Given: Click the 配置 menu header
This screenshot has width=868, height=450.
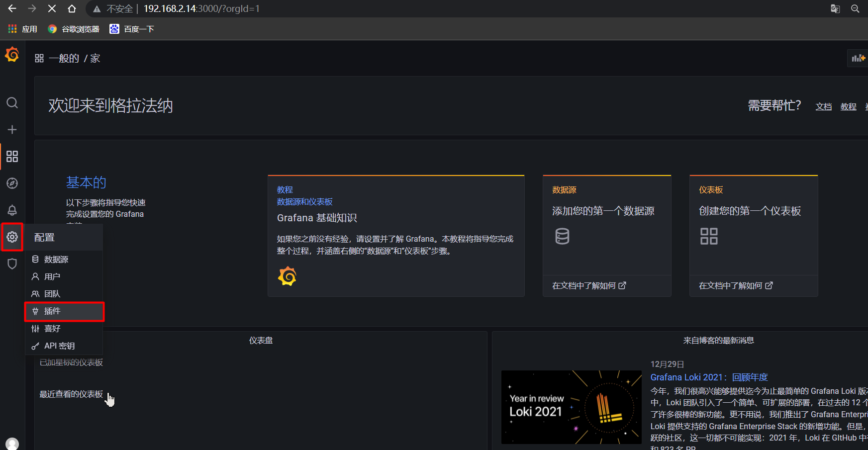Looking at the screenshot, I should (64, 237).
